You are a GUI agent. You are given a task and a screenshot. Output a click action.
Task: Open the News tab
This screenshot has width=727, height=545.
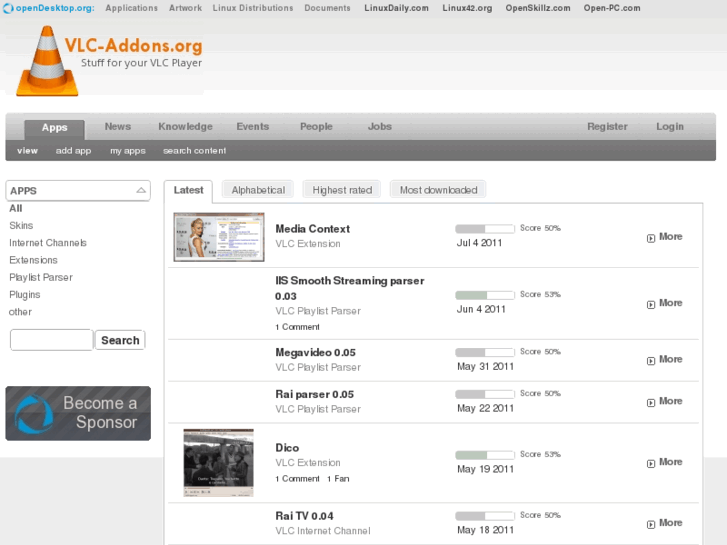point(118,127)
